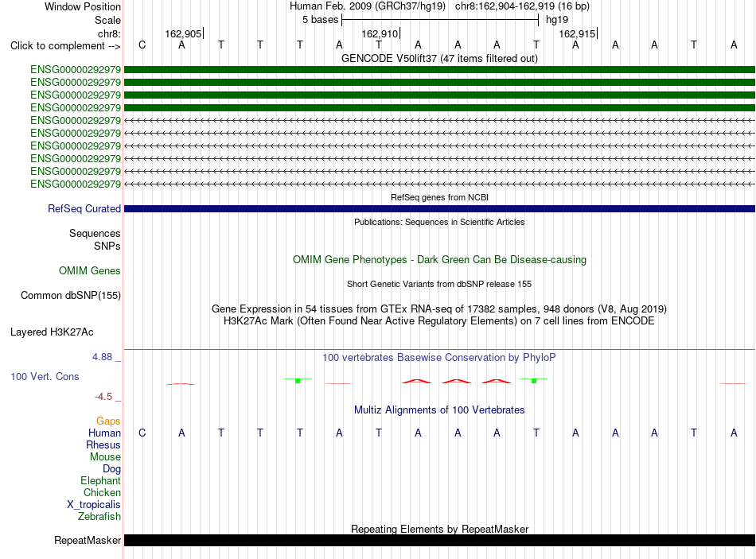Click the 'Click to complement -->' label

(x=65, y=46)
